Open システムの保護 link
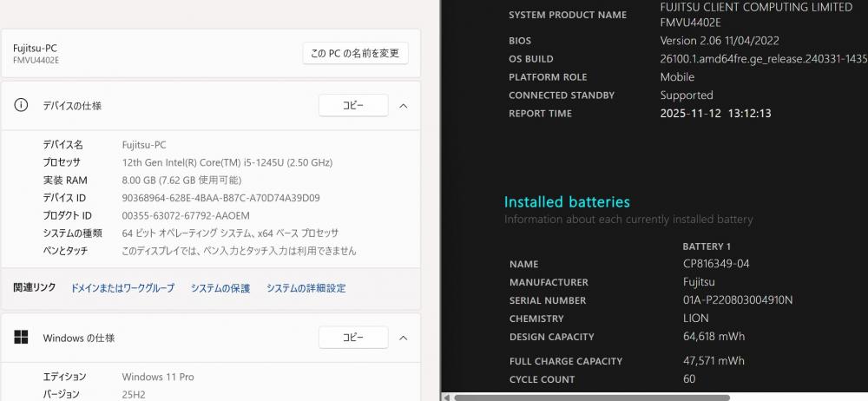 [x=220, y=288]
